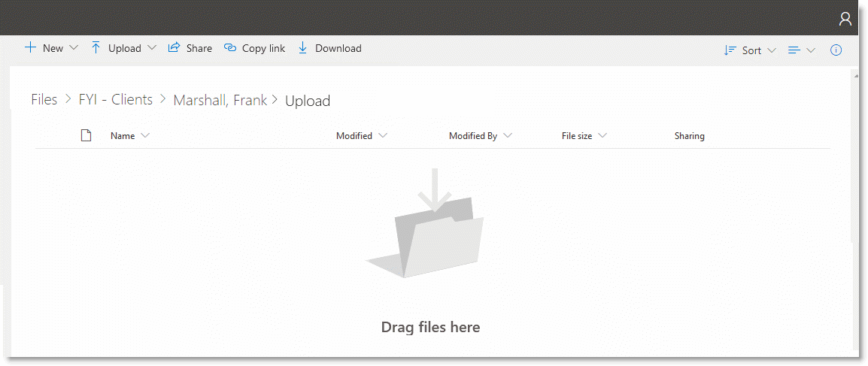Click the vertical scrollbar on the right

click(x=856, y=156)
